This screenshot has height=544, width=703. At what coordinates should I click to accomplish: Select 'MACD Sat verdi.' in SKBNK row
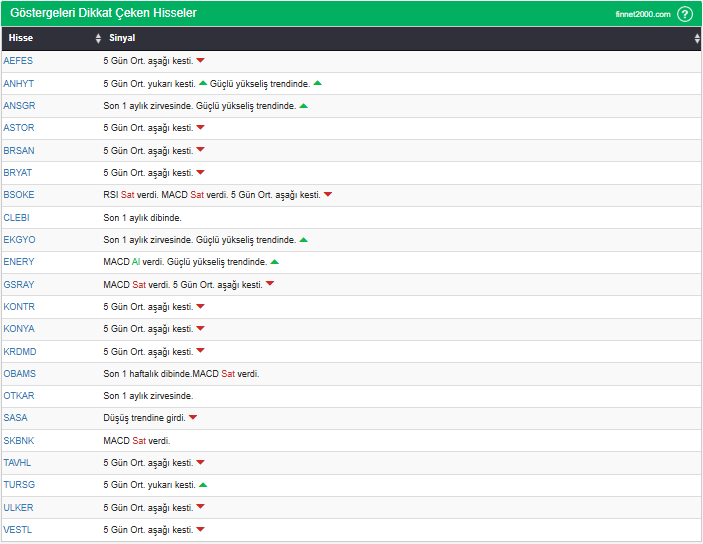(137, 441)
